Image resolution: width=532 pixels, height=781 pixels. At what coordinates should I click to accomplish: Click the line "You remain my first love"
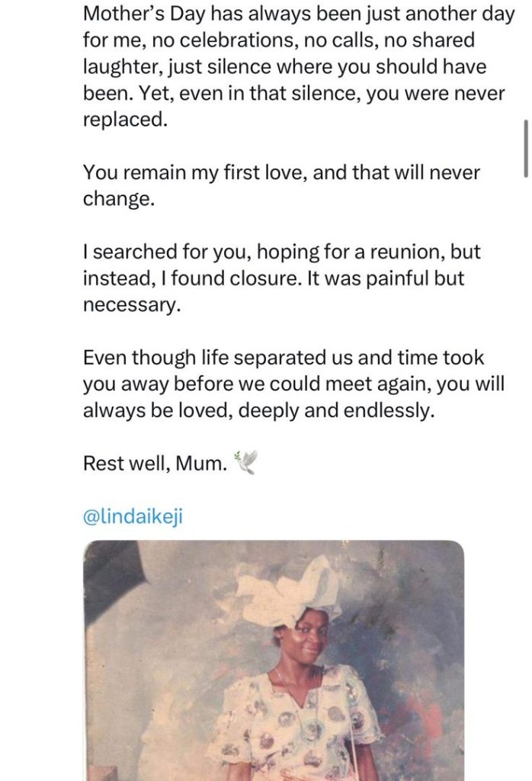coord(281,172)
